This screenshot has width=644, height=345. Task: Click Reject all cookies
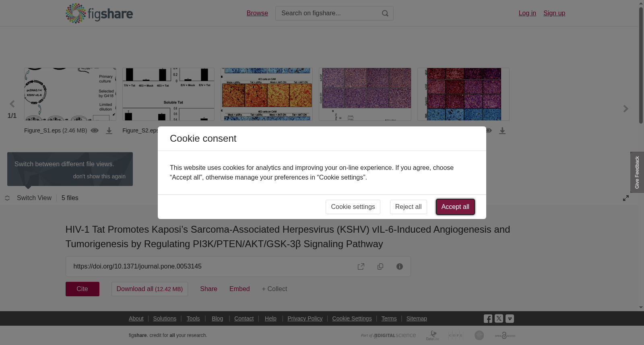(408, 207)
